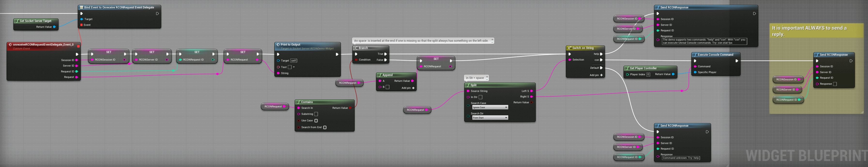Click the Substring text box in Contains node

(316, 114)
